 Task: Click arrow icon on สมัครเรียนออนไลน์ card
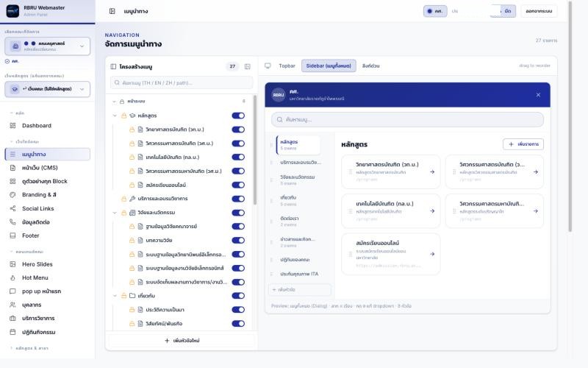(x=432, y=254)
